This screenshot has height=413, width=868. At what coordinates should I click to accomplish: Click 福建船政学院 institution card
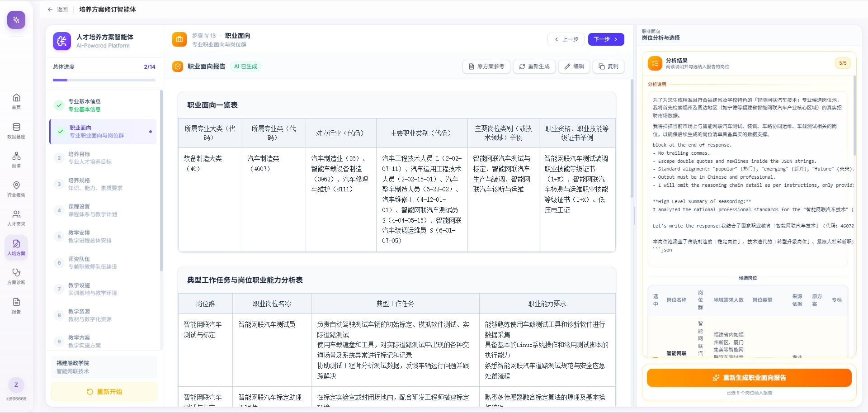tap(104, 367)
